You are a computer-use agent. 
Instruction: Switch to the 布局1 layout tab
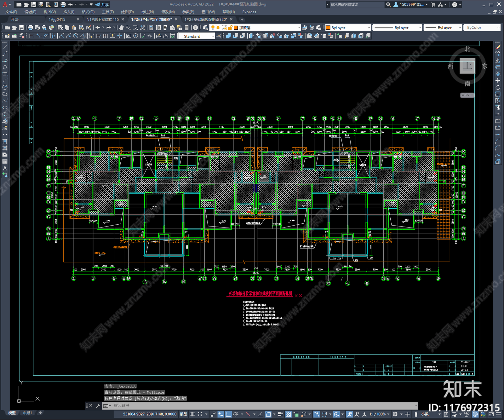point(27,413)
